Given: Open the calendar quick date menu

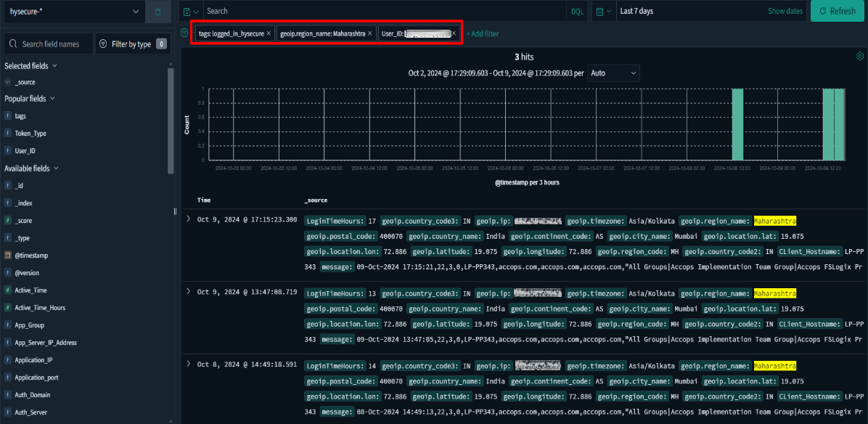Looking at the screenshot, I should tap(603, 12).
